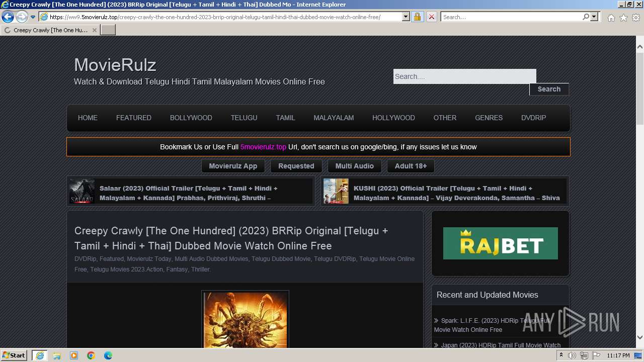The image size is (644, 362).
Task: Open KUSHI (2023) Official Trailer link
Action: click(457, 193)
